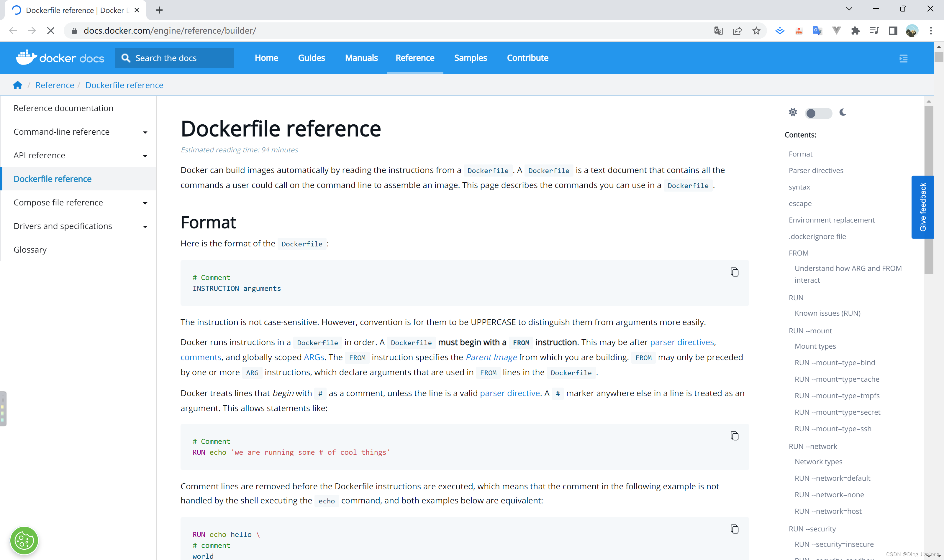This screenshot has height=560, width=944.
Task: Open the Manuals nav tab
Action: click(x=361, y=58)
